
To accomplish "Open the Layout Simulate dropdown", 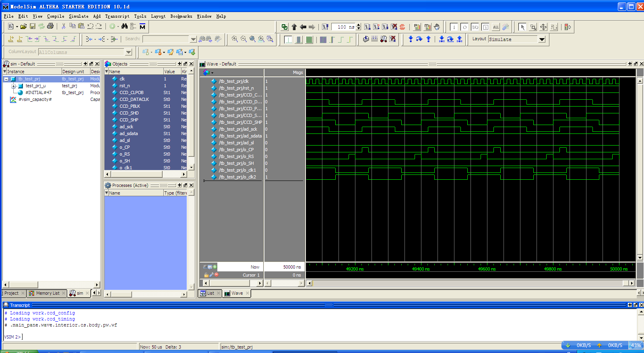I will coord(542,39).
